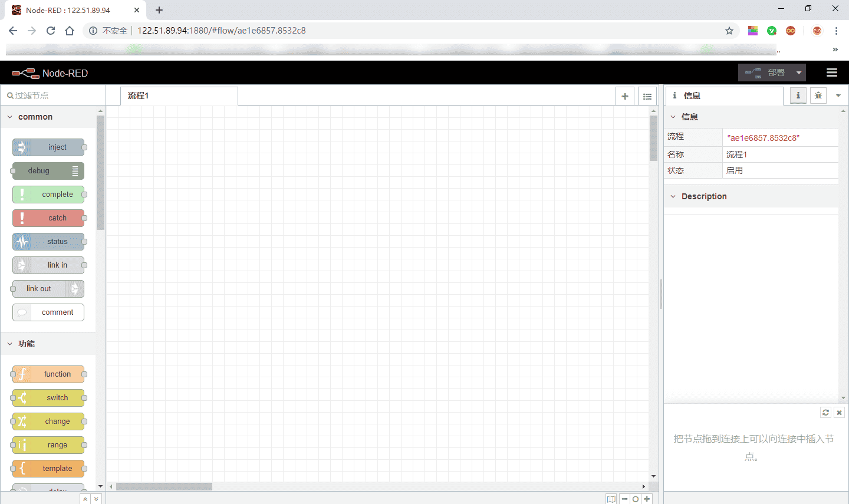Open the debug messages sidebar tab

818,95
